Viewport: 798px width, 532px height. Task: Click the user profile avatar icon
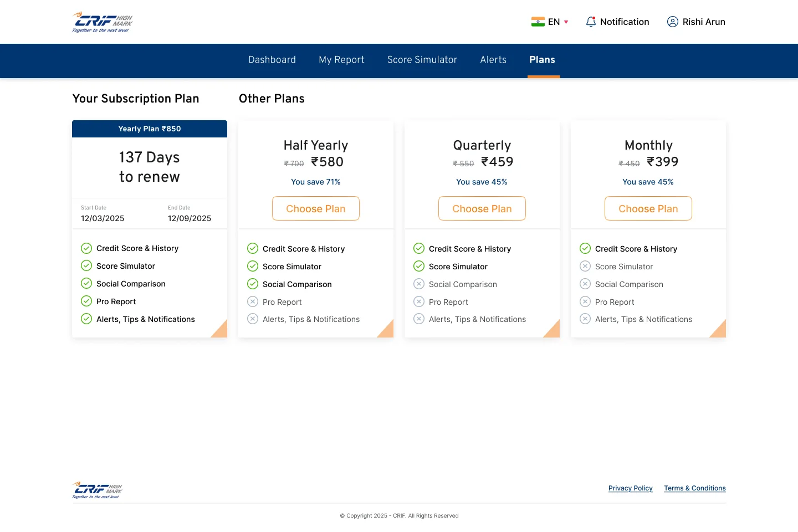tap(672, 22)
